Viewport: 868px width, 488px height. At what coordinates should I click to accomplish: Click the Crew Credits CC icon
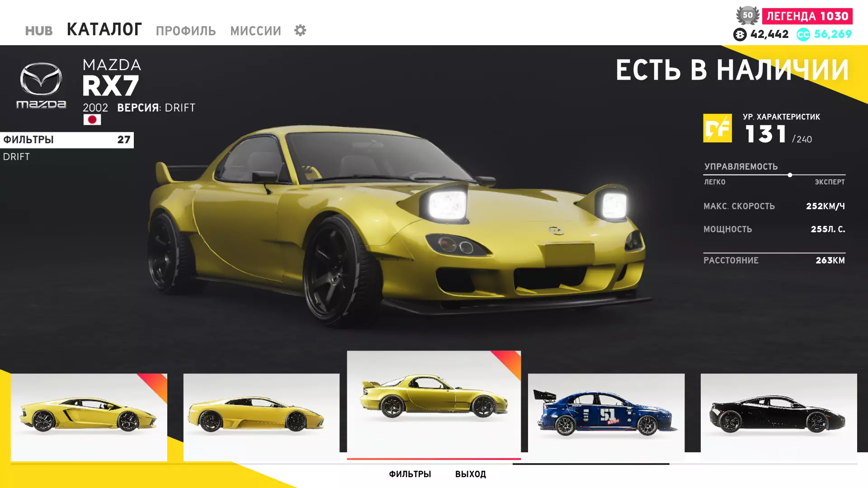803,34
